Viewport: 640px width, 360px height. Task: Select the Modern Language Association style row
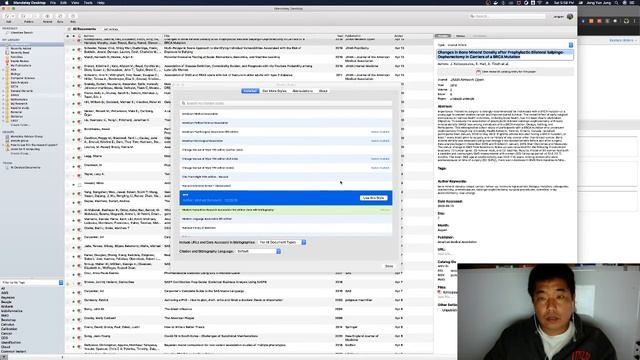[286, 219]
